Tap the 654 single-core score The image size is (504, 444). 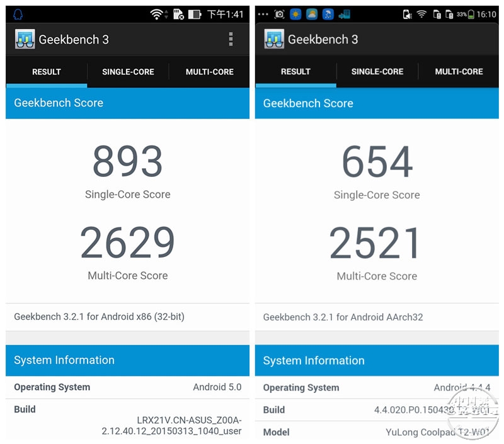click(377, 162)
